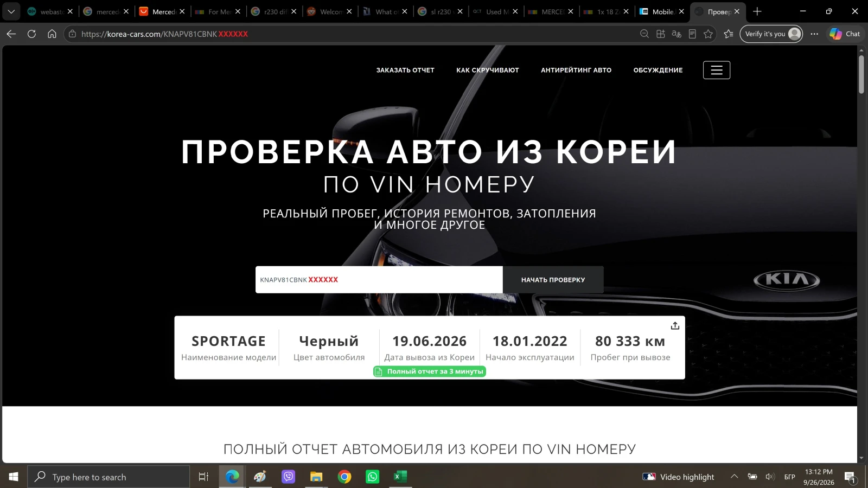868x488 pixels.
Task: Click the Verify it's you profile button
Action: [771, 34]
